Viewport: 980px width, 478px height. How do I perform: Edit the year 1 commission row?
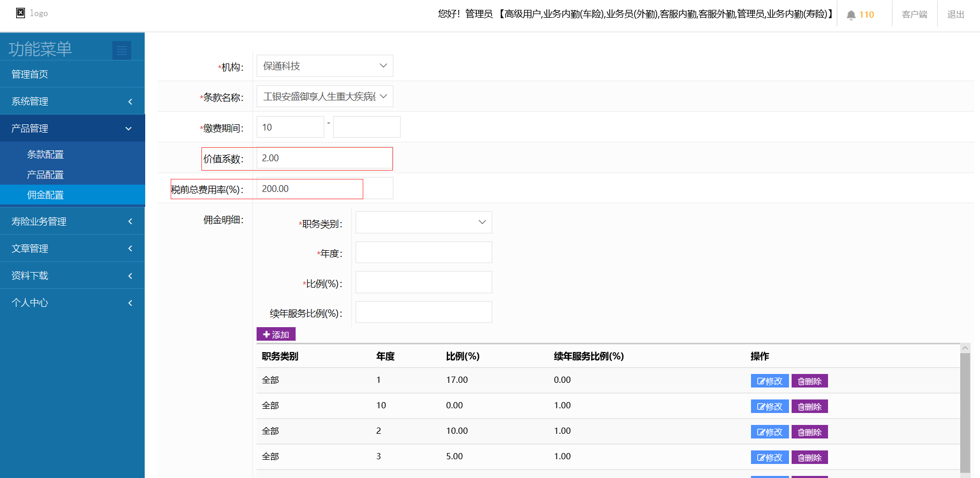769,381
